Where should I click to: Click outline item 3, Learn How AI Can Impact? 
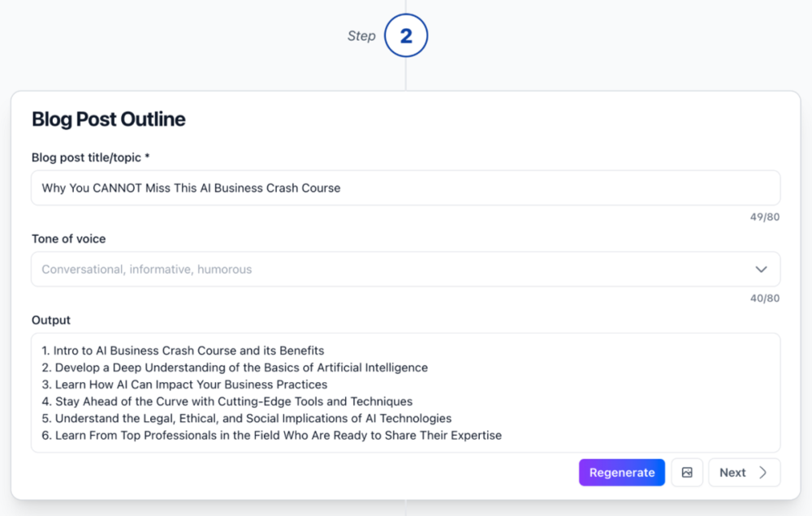tap(185, 385)
